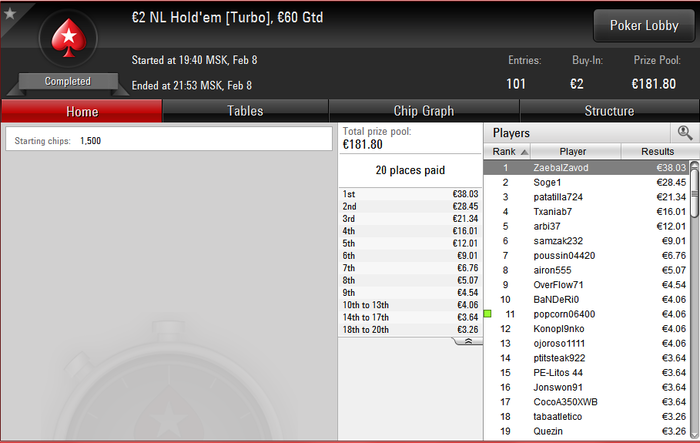Click the favorite star icon in corner
700x443 pixels.
coord(10,13)
